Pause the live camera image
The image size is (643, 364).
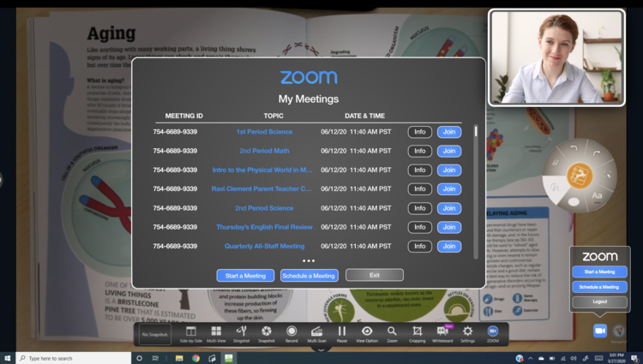pyautogui.click(x=341, y=334)
